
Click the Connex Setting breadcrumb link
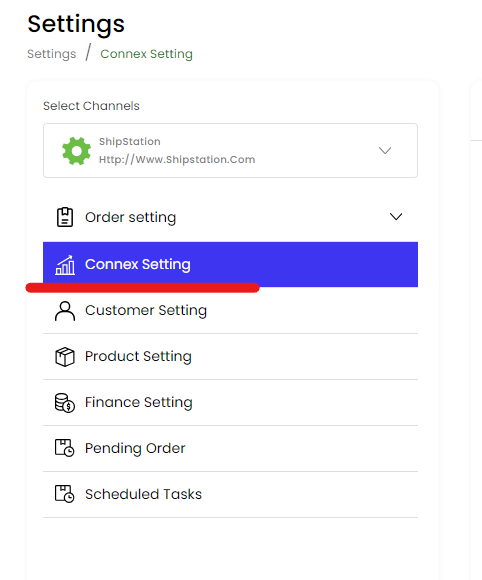(x=146, y=54)
